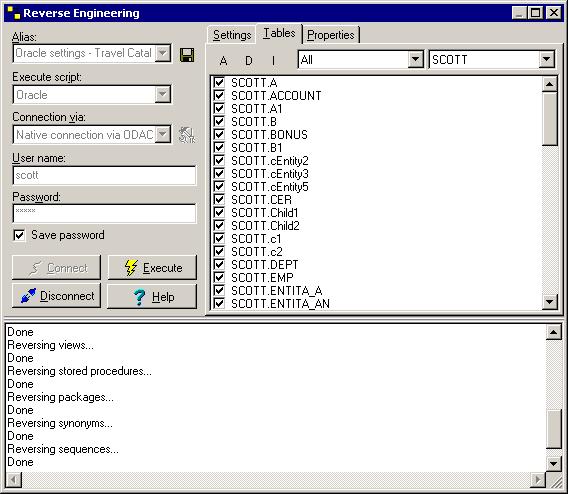Click the table list scroll down arrow
This screenshot has width=568, height=494.
tap(550, 301)
